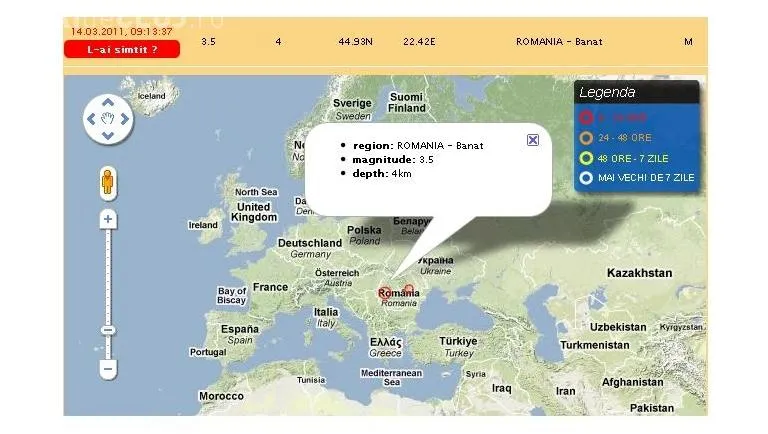Screen dimensions: 768x434
Task: Pan the map right with the right arrow
Action: tap(123, 119)
